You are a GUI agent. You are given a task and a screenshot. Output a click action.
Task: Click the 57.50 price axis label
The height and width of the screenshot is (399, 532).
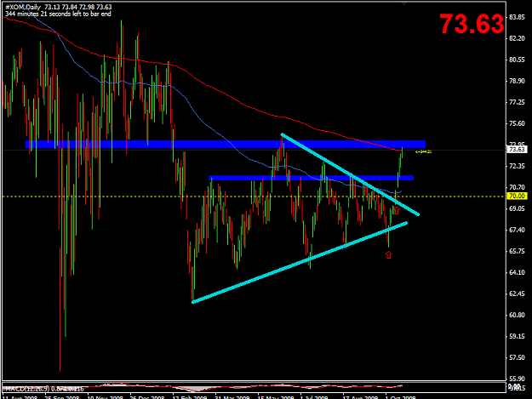click(517, 357)
